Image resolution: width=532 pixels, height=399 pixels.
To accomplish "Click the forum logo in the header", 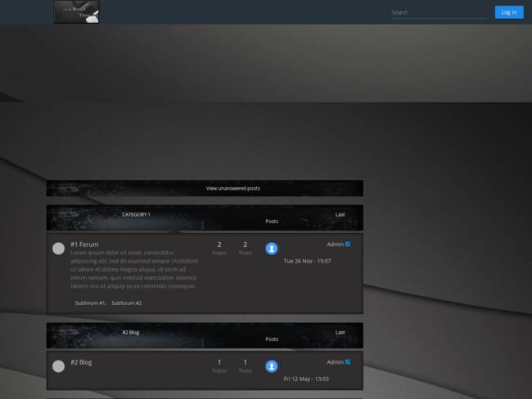I will (77, 12).
